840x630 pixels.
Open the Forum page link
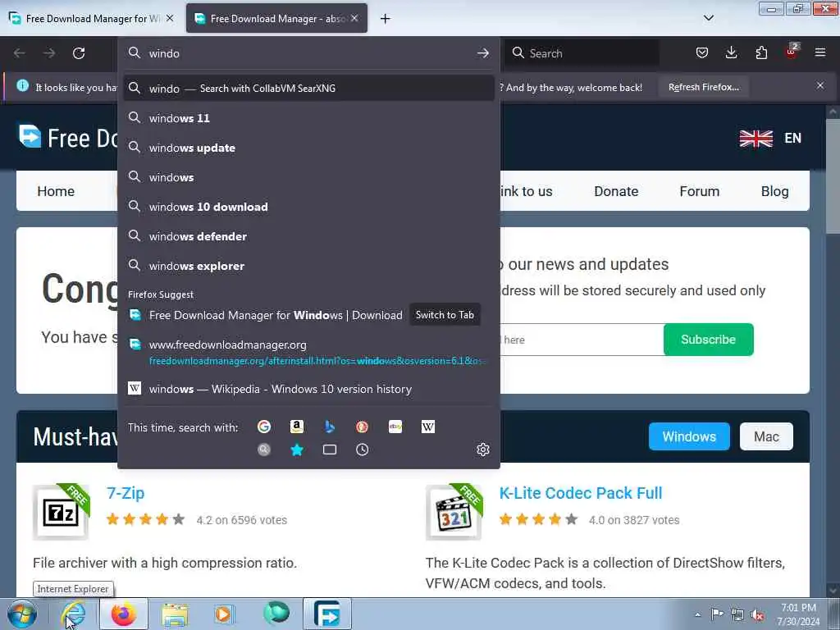click(x=699, y=191)
